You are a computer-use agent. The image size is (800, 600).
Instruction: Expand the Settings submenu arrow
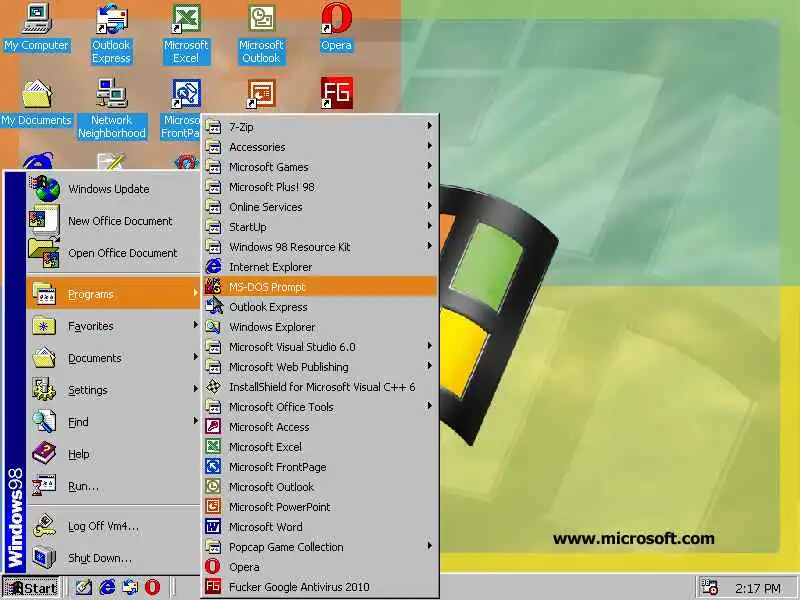(195, 389)
